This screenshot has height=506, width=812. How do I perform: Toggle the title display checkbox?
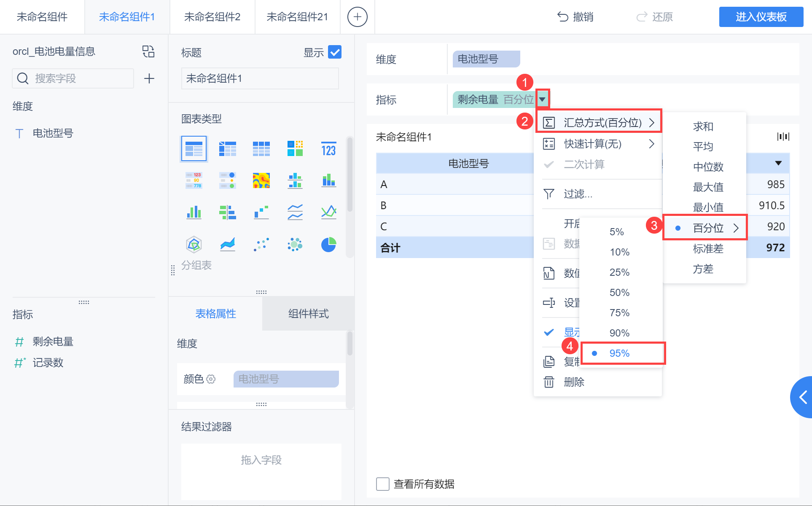pyautogui.click(x=334, y=52)
